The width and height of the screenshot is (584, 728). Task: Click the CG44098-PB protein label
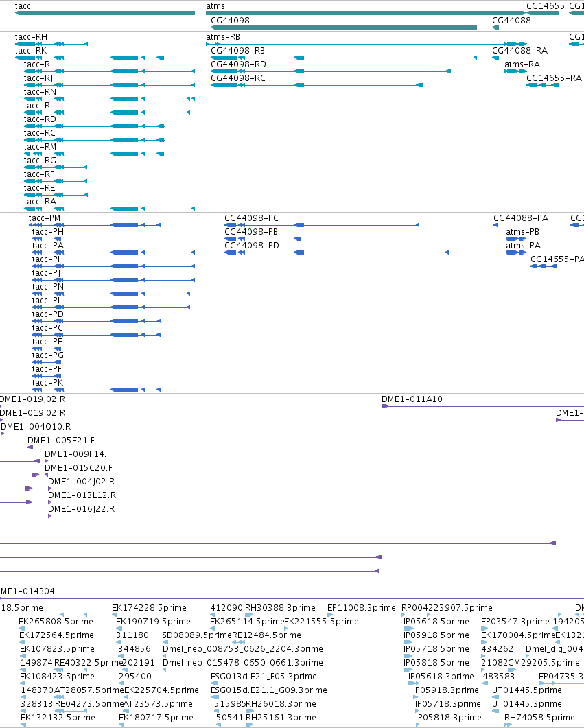coord(251,232)
